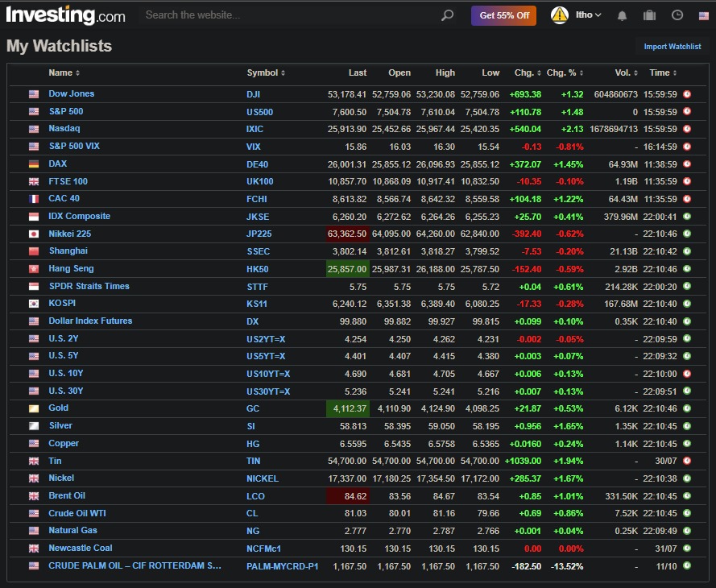716x588 pixels.
Task: Open the notifications bell
Action: (x=622, y=16)
